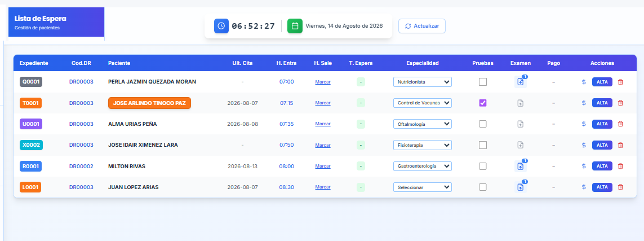Image resolution: width=644 pixels, height=241 pixels.
Task: Delete the U0001 row with trash icon
Action: click(x=620, y=124)
